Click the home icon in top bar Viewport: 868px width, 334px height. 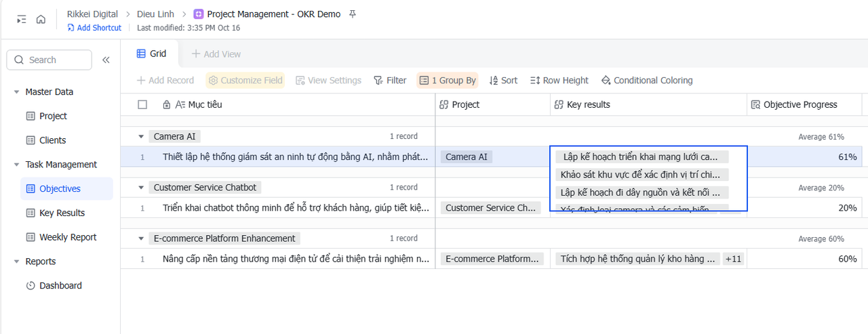coord(41,20)
